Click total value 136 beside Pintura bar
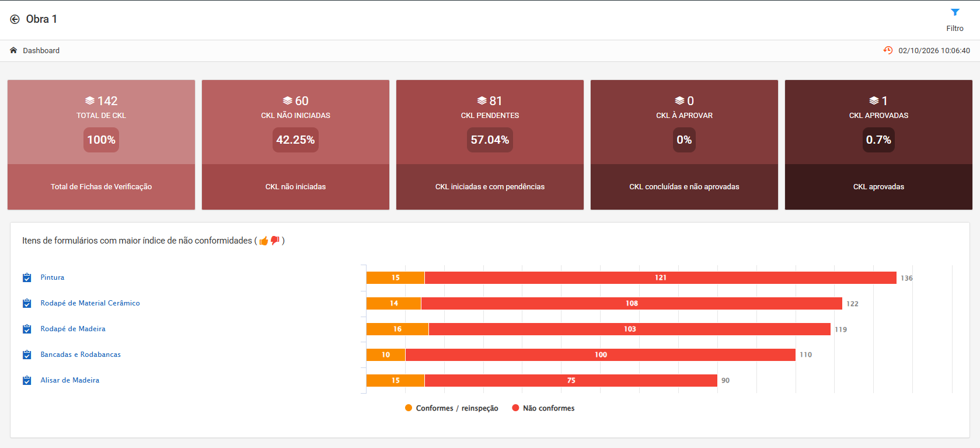 pos(906,278)
